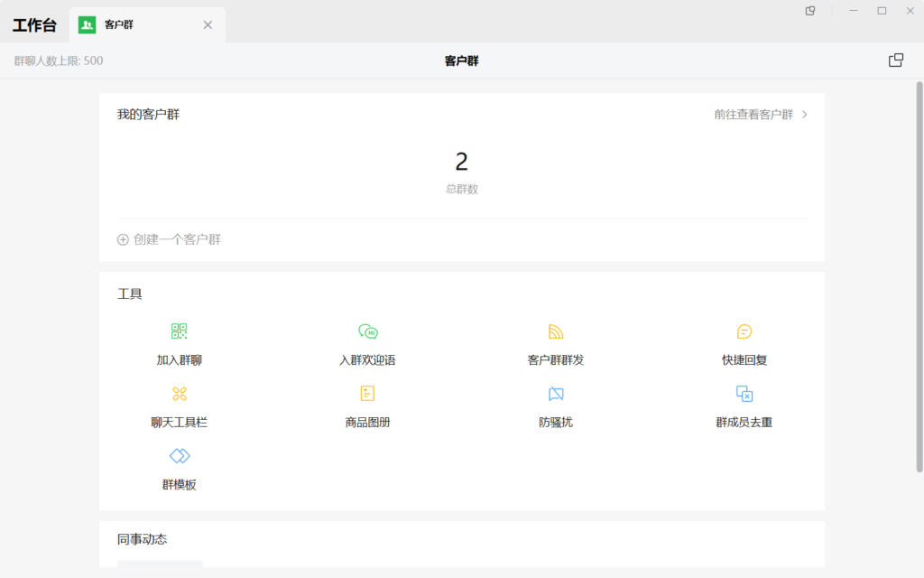Pop out page using top-right window icon

(x=896, y=61)
